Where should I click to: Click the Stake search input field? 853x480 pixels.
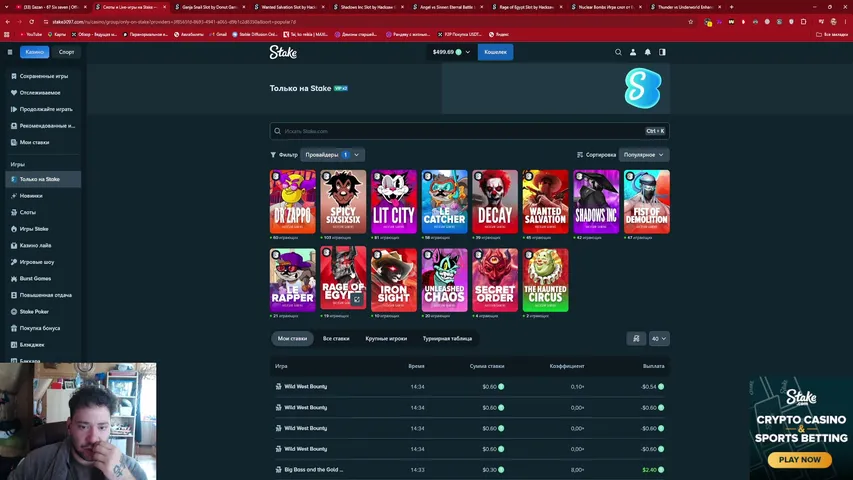[x=469, y=131]
